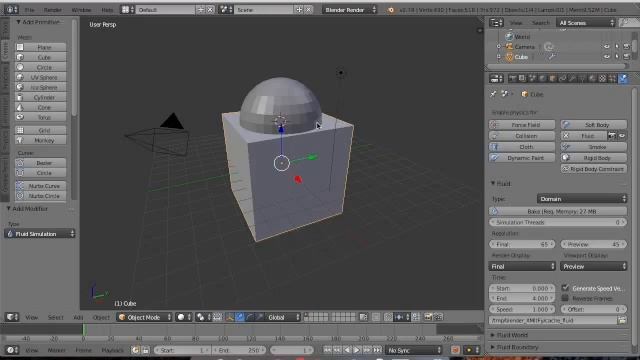
Task: Open the Blender Render engine dropdown
Action: (x=349, y=9)
